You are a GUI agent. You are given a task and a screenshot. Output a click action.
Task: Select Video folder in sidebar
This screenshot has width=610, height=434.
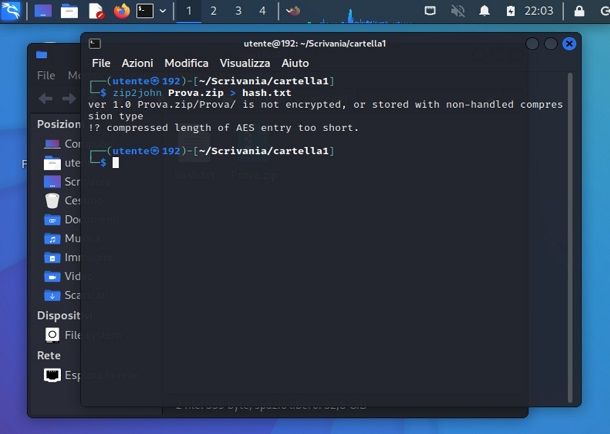coord(61,276)
